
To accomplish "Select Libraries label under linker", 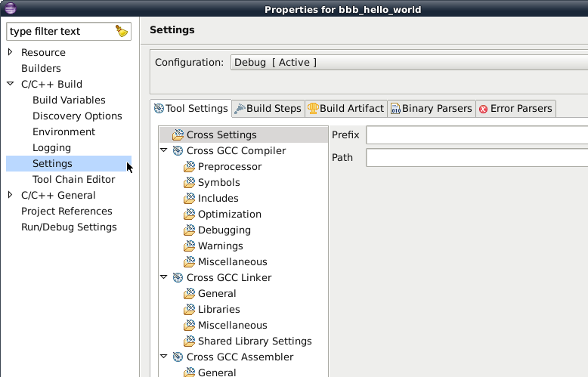I will coord(219,309).
